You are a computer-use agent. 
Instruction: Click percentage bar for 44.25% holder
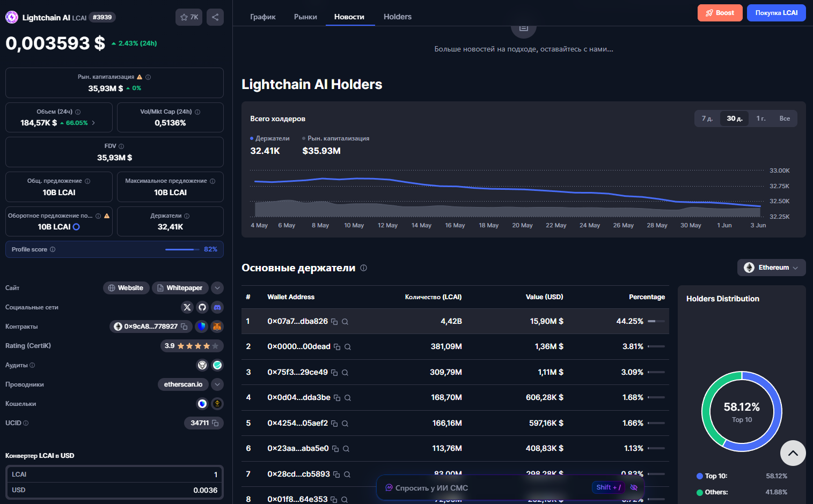(656, 321)
